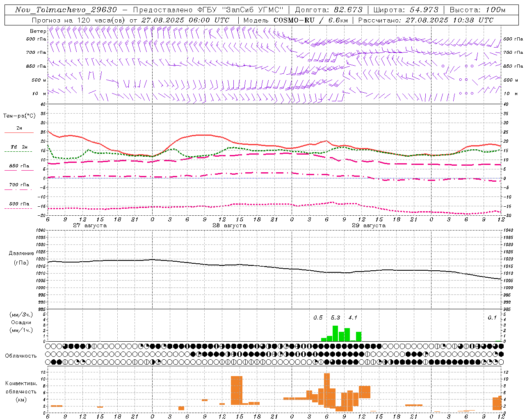Click the tallest orange convective cloud bar
Viewport: 525px width, 420px height.
pyautogui.click(x=327, y=390)
